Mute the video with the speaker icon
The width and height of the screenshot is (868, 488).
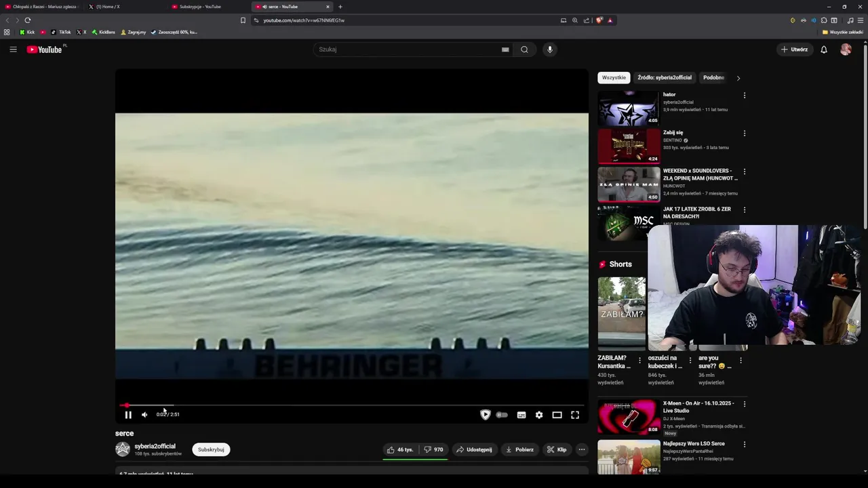click(144, 415)
